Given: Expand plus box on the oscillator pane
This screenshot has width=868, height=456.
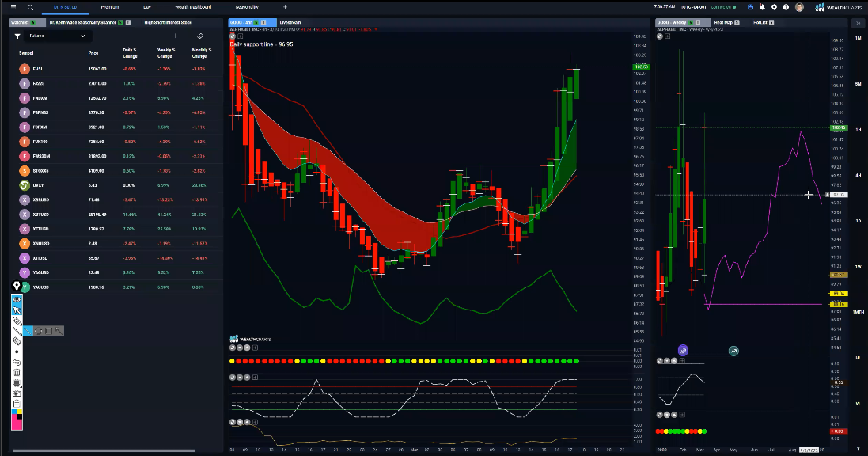Looking at the screenshot, I should [x=256, y=378].
